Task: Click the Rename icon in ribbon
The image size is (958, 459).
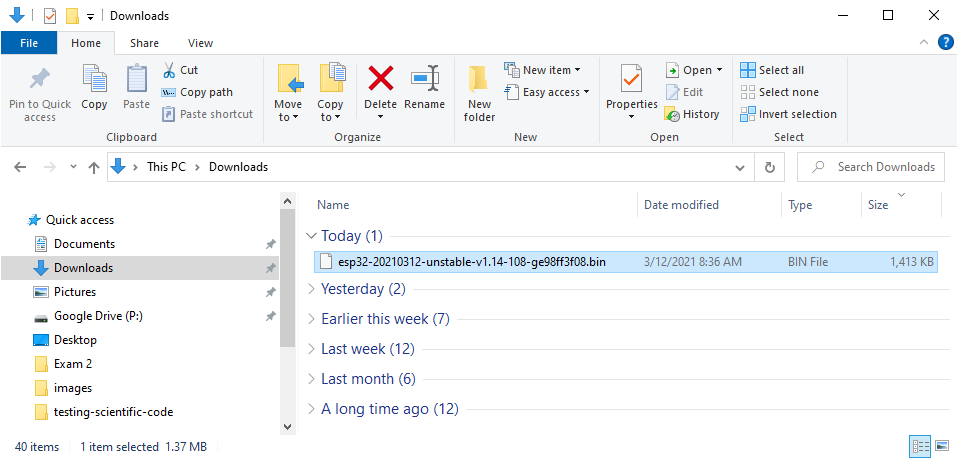Action: 425,79
